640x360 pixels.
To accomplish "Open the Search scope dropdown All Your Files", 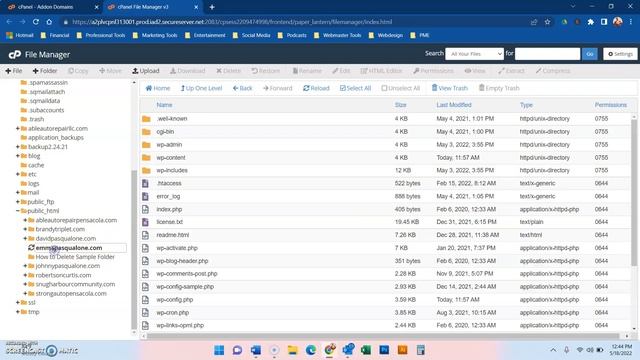I will pyautogui.click(x=474, y=54).
